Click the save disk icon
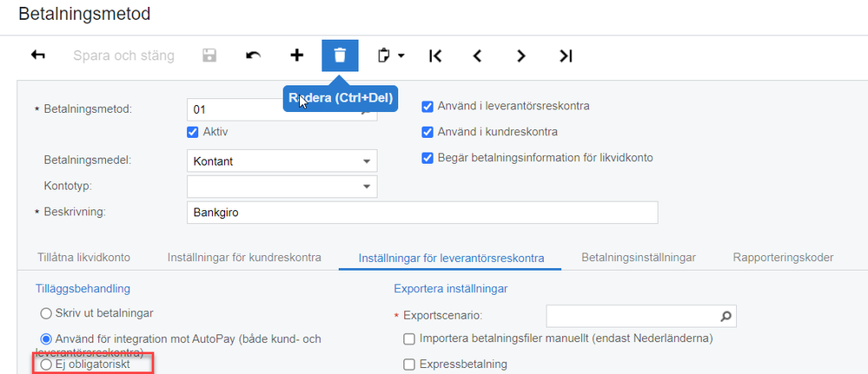 [209, 56]
